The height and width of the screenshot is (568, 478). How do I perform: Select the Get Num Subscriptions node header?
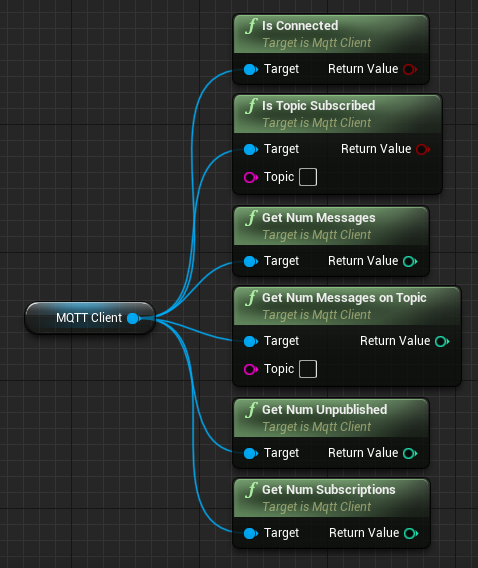[x=332, y=498]
